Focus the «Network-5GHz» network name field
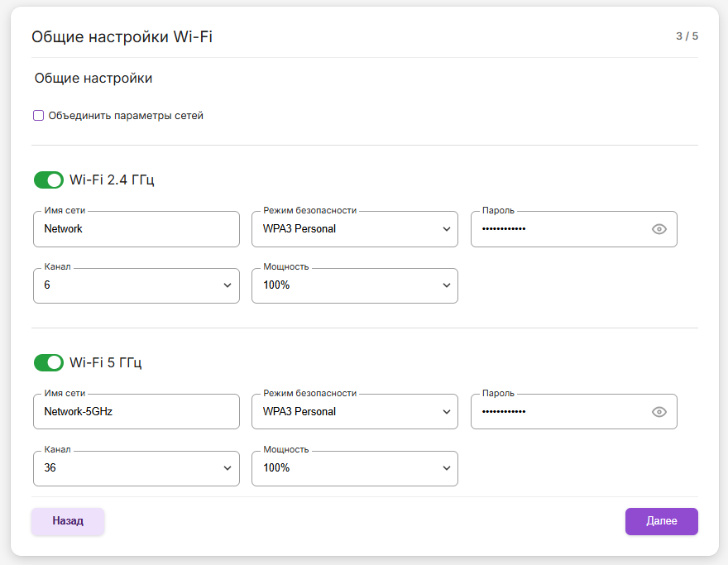 [x=136, y=412]
